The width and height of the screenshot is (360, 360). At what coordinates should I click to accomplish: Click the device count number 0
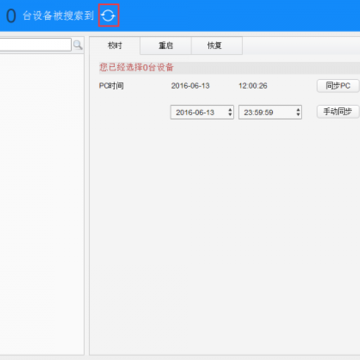tap(11, 16)
